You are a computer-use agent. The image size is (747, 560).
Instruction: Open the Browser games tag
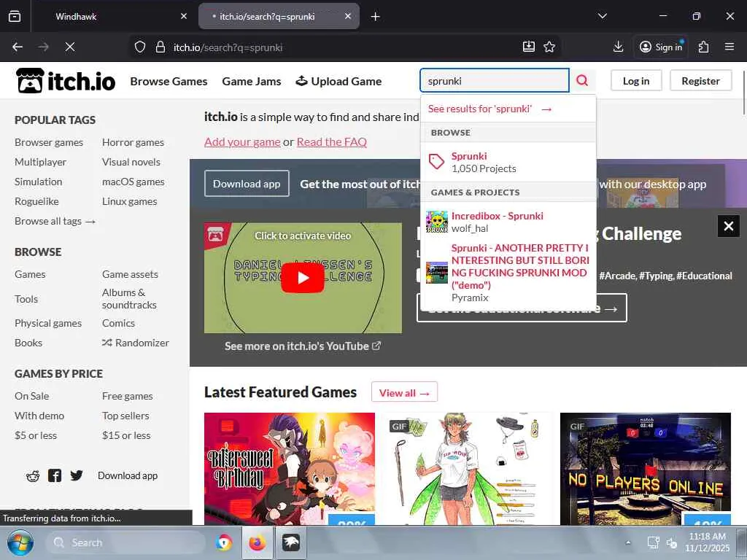tap(49, 142)
